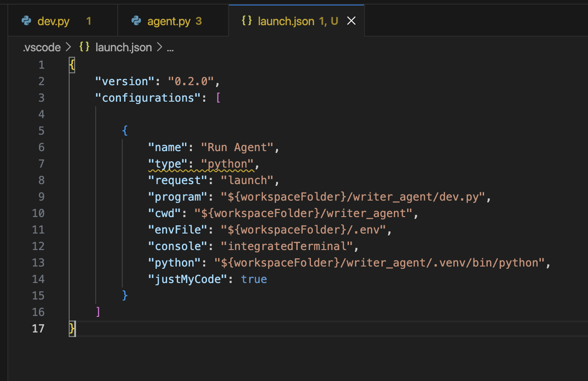Open the launch.json breadcrumb dropdown
Screen dimensions: 588x381
123,48
